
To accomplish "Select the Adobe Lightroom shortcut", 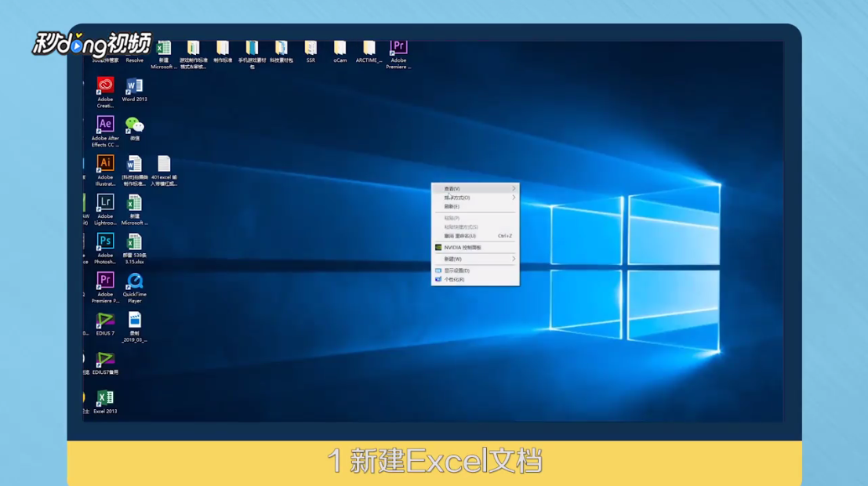I will pyautogui.click(x=105, y=209).
